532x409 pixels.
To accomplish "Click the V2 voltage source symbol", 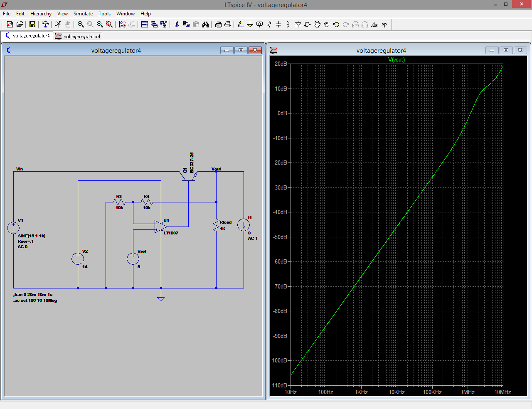I will 78,259.
